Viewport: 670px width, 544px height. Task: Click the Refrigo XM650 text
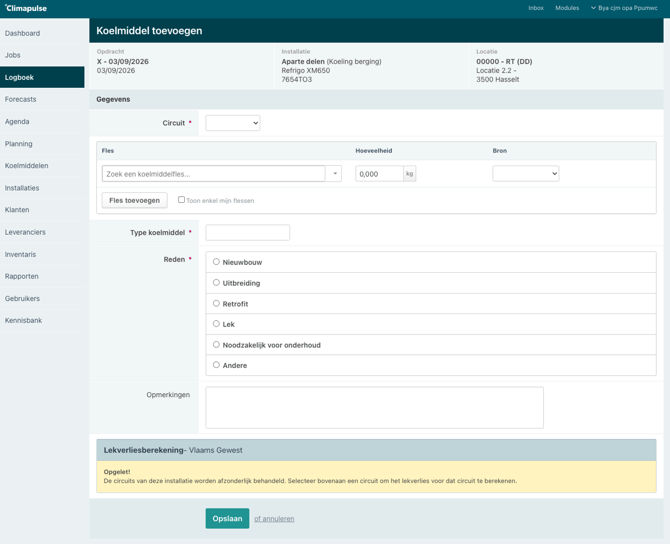coord(306,71)
